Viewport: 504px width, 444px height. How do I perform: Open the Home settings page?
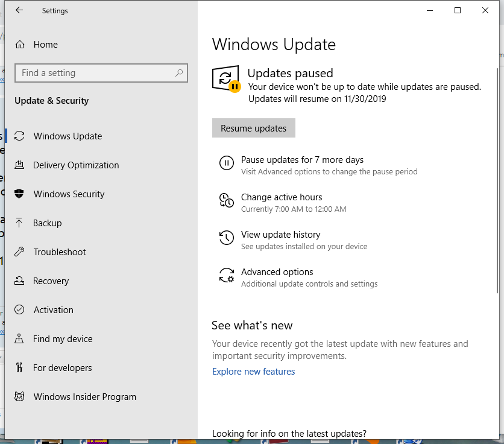[x=46, y=45]
